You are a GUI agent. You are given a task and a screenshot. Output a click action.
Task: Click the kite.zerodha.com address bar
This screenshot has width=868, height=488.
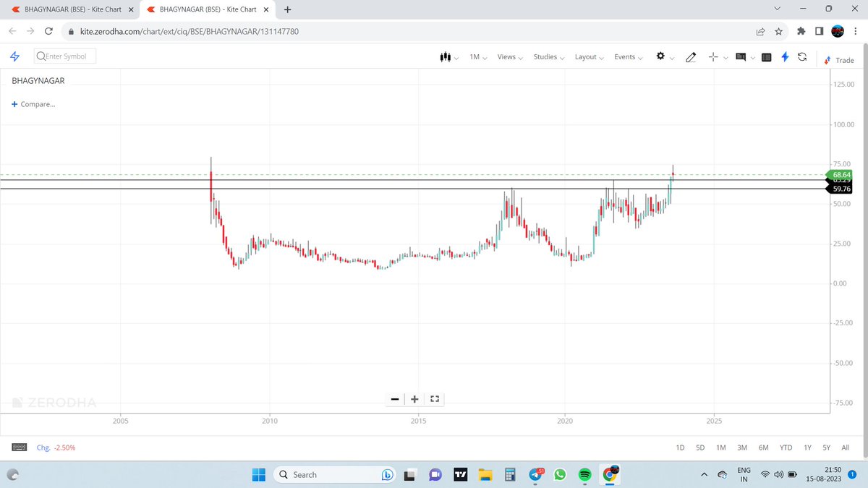coord(405,32)
